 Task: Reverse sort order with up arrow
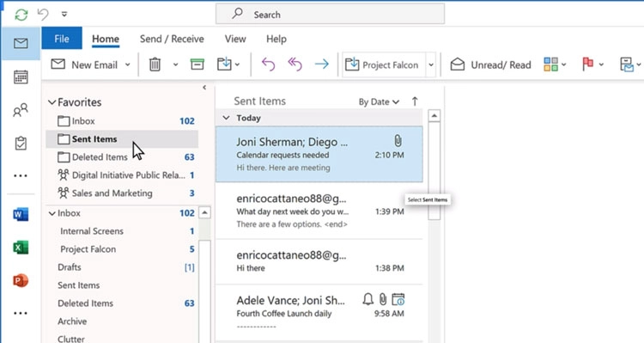(x=415, y=101)
